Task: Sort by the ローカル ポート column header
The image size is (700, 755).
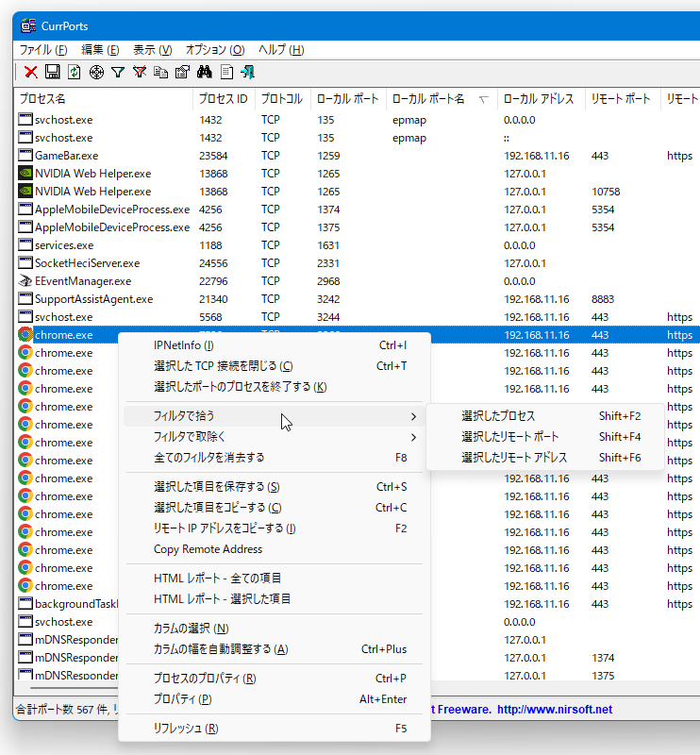Action: (348, 99)
